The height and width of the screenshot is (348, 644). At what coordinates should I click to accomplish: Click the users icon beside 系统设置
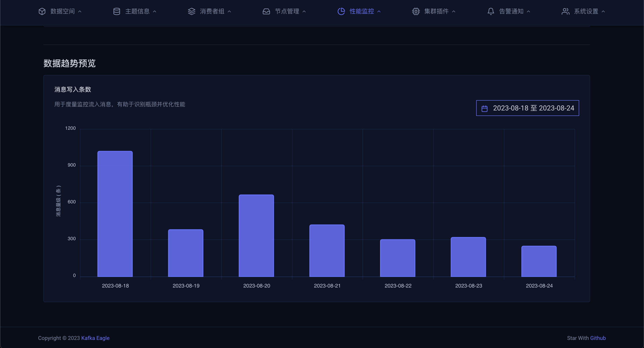pos(565,12)
